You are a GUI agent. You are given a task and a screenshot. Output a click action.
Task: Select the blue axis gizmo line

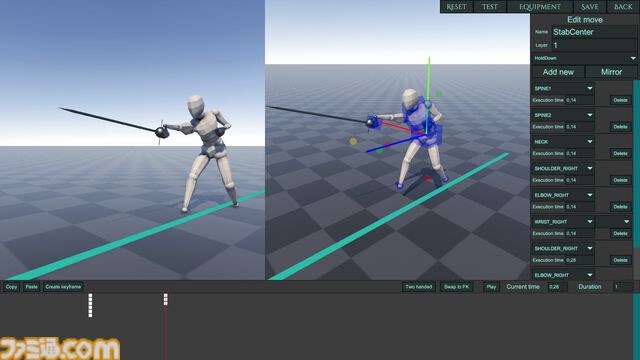(395, 143)
